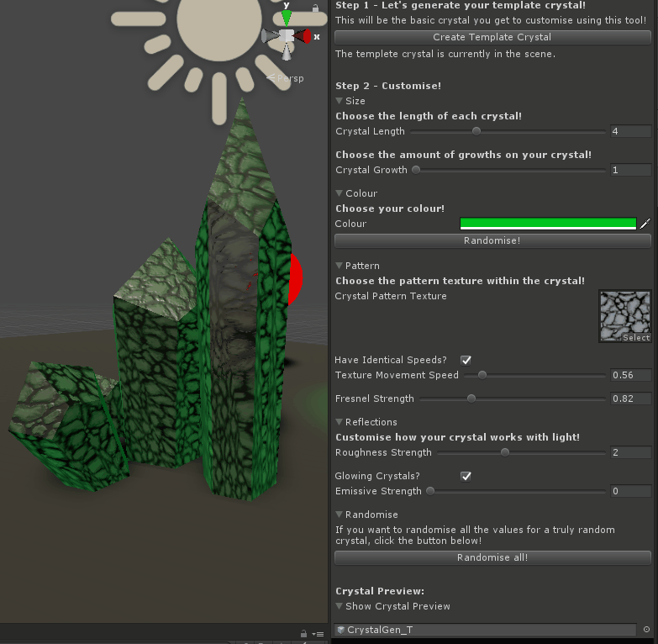The height and width of the screenshot is (644, 658).
Task: Click the lock icon at the bottom of the scene panel
Action: 303,634
